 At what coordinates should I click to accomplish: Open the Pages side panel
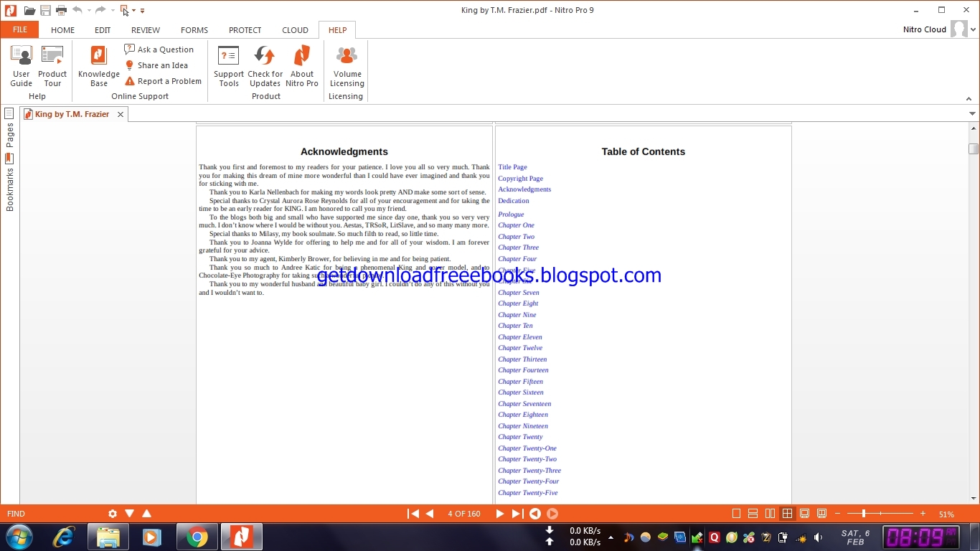(x=9, y=129)
